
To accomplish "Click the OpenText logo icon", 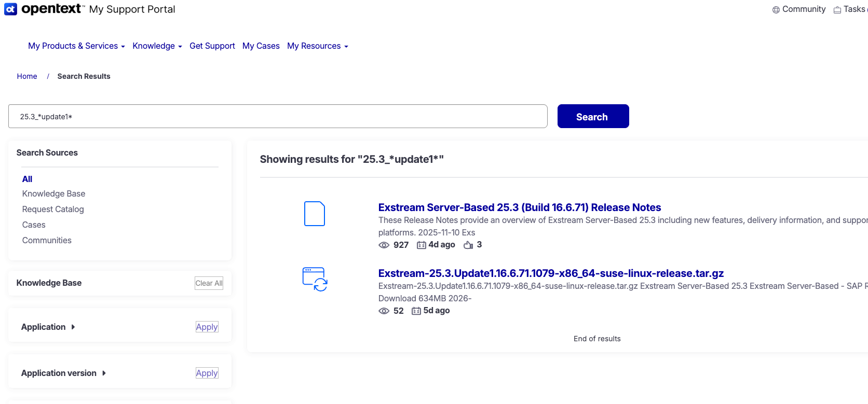I will [x=10, y=9].
